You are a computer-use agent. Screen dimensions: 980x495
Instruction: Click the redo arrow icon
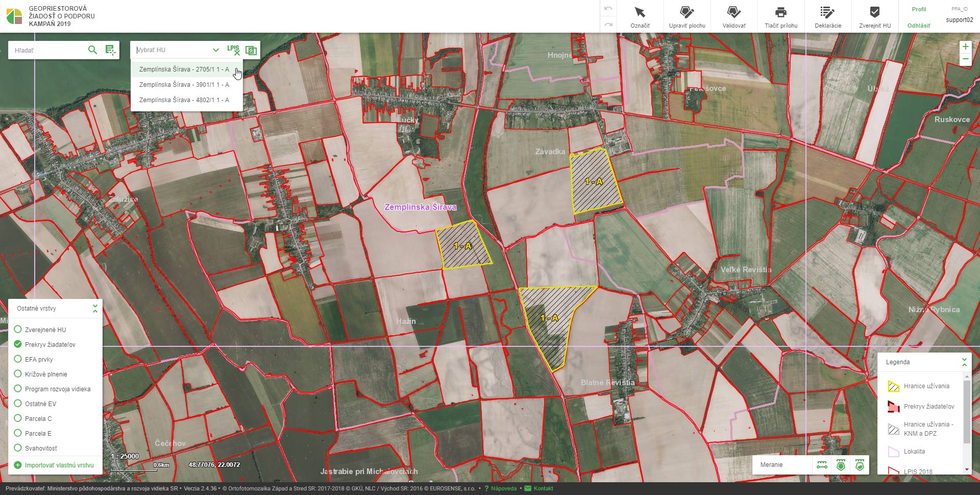(607, 24)
